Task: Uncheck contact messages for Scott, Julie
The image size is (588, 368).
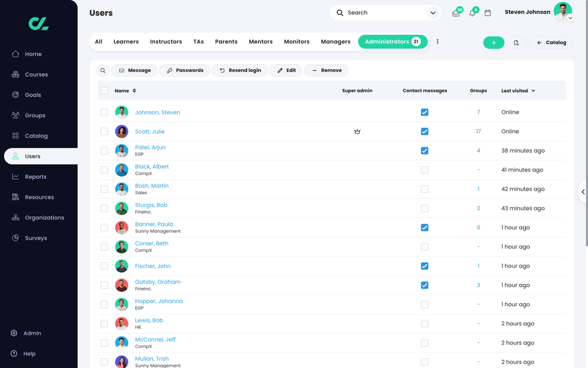Action: [425, 131]
